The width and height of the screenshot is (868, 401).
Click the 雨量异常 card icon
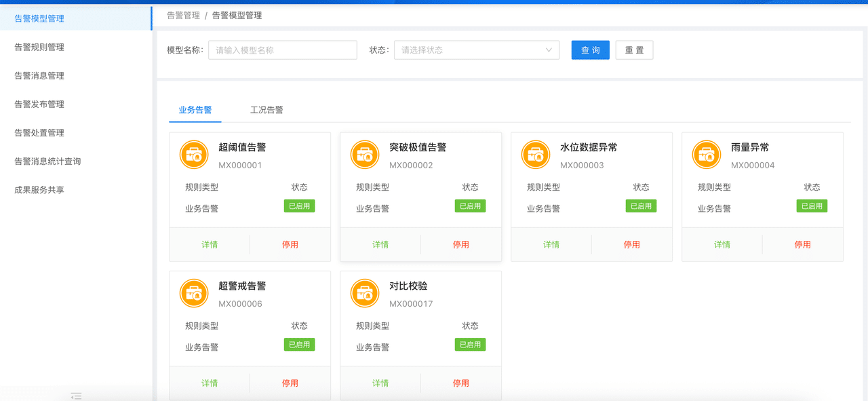(x=707, y=155)
